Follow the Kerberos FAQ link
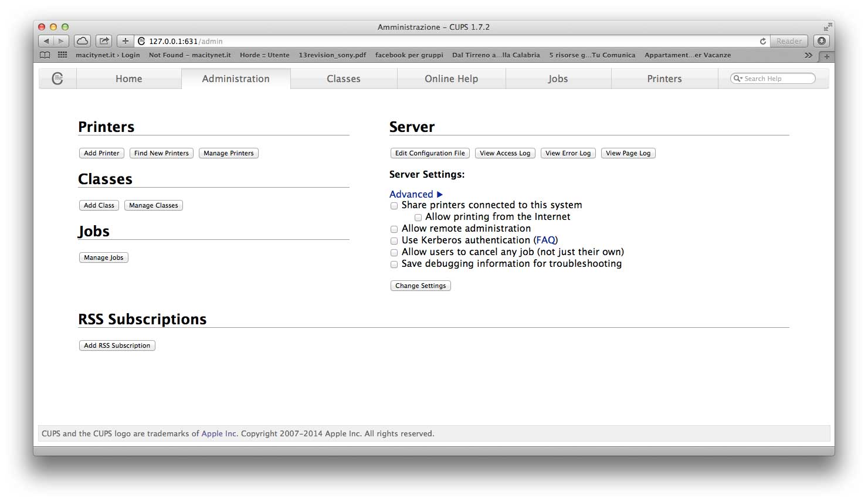The height and width of the screenshot is (502, 868). click(545, 240)
